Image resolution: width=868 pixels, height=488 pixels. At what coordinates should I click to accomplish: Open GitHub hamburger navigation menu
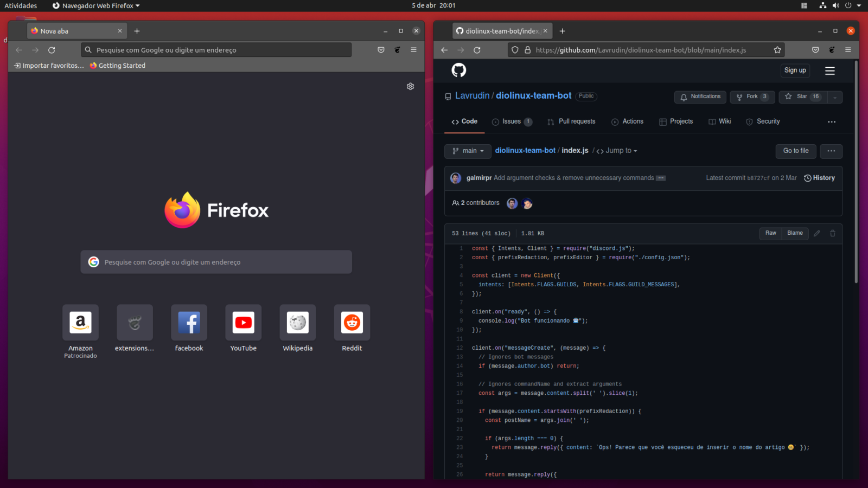tap(830, 70)
